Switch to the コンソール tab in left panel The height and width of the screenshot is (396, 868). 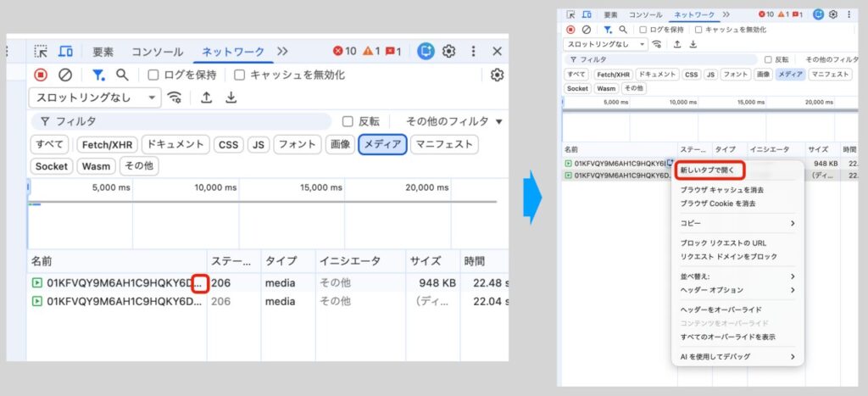coord(157,52)
